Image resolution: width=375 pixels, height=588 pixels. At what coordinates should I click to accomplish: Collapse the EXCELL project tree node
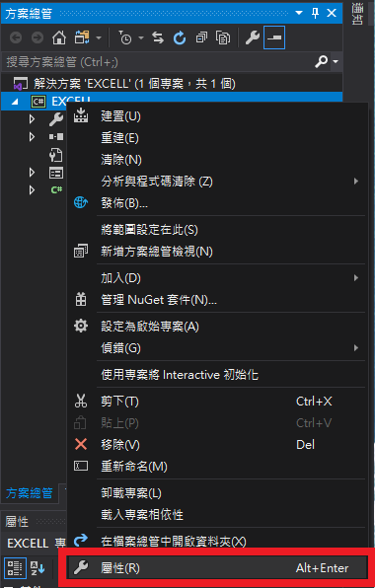click(15, 102)
